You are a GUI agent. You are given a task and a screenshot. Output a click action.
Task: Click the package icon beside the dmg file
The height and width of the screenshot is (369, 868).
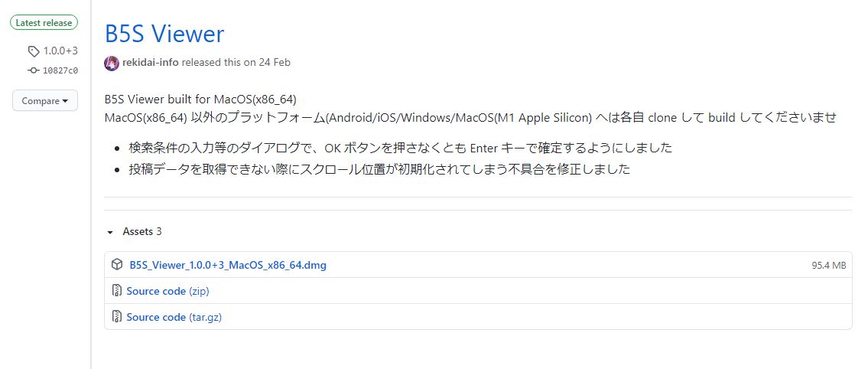click(x=117, y=264)
